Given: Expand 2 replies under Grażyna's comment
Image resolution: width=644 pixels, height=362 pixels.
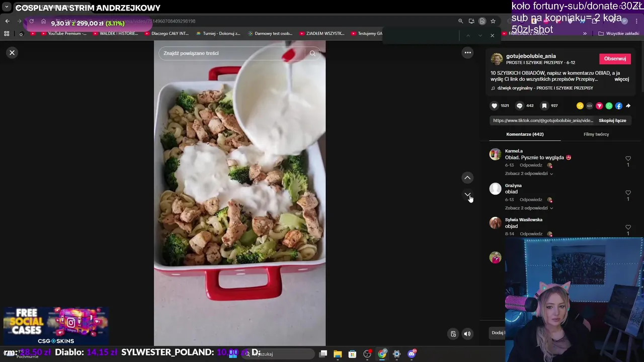Looking at the screenshot, I should coord(529,208).
